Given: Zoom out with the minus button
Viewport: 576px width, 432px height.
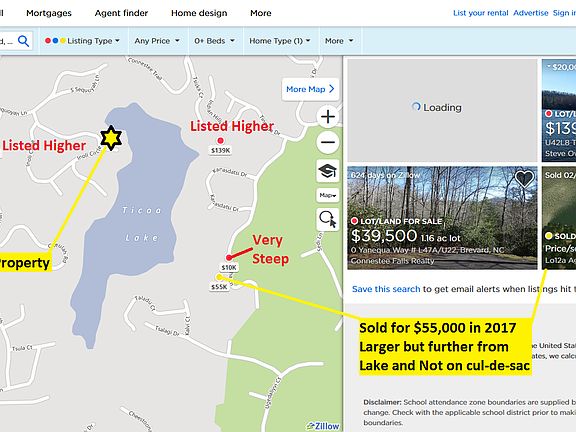Looking at the screenshot, I should 328,143.
